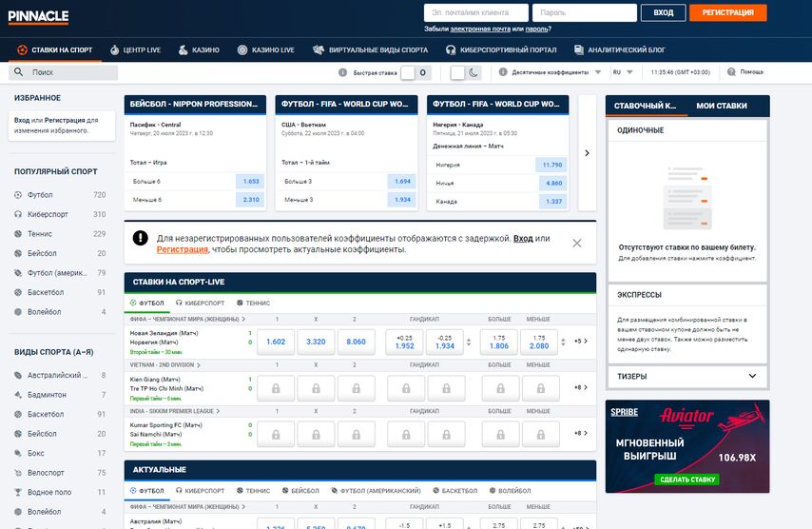Click the search magnifier icon
This screenshot has width=812, height=529.
[19, 72]
